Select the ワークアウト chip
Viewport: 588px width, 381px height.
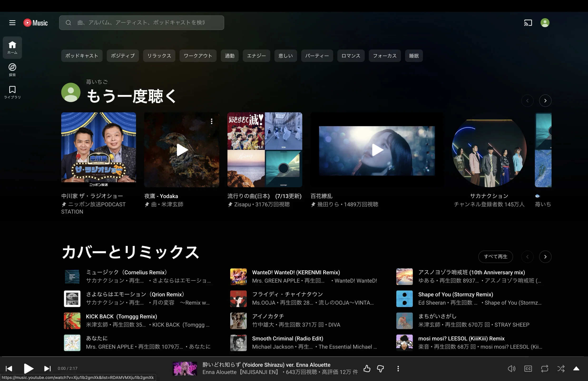(198, 56)
